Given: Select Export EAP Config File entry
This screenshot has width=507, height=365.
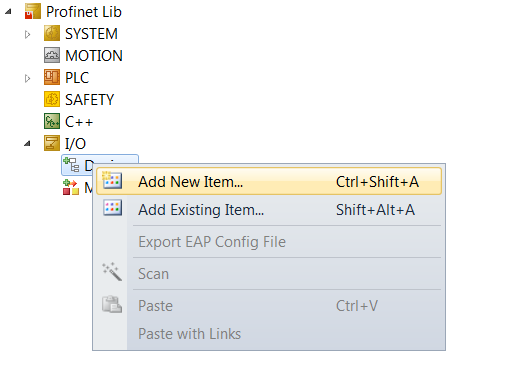Looking at the screenshot, I should point(269,242).
